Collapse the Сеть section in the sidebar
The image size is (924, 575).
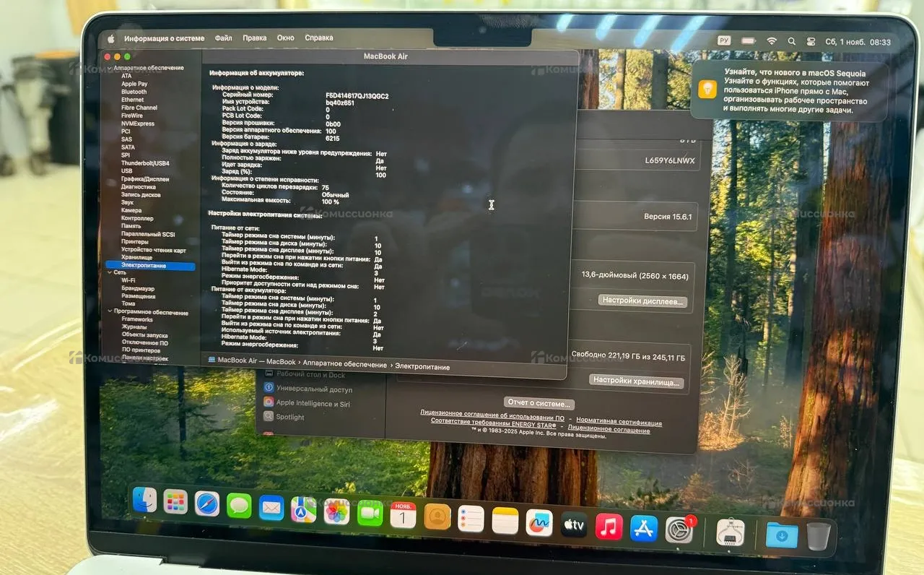(x=108, y=272)
